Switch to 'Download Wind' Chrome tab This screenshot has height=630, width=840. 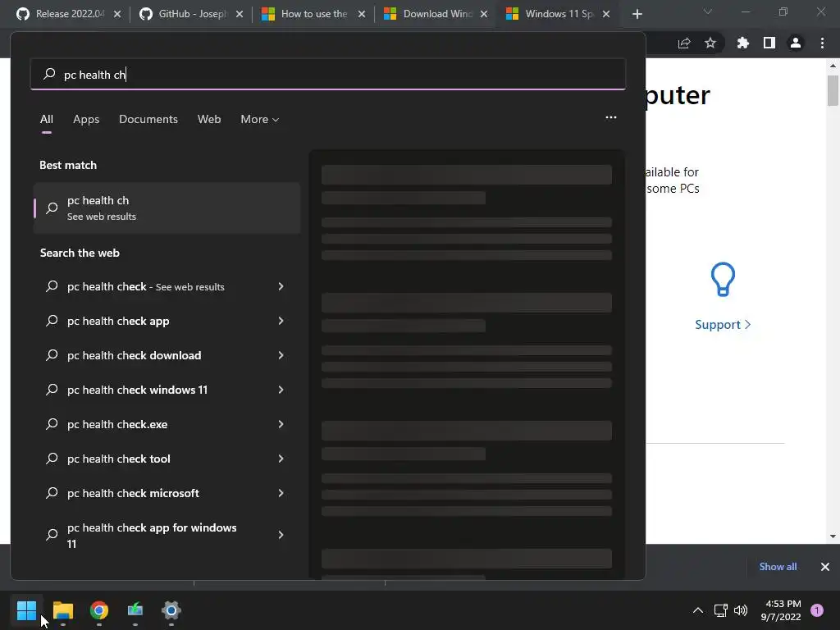tap(435, 14)
